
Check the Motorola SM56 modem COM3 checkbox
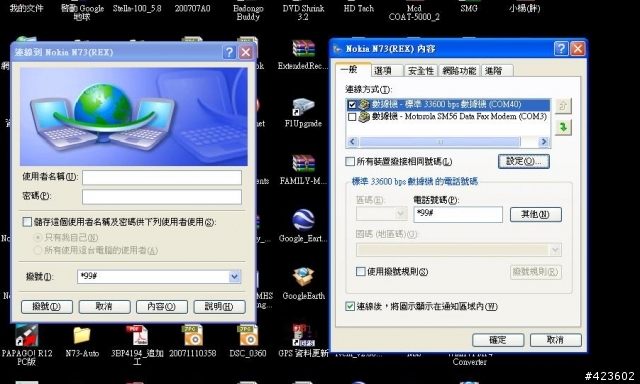[352, 117]
